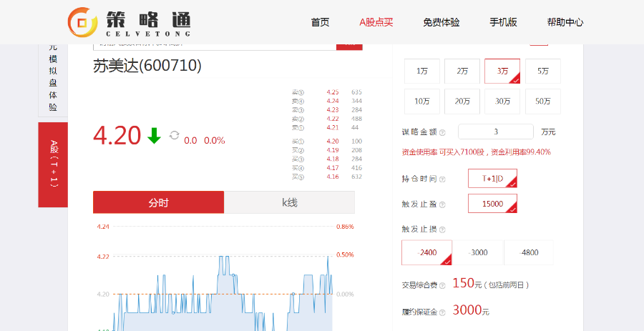The image size is (644, 331).
Task: Click the stock search input box
Action: coord(215,46)
